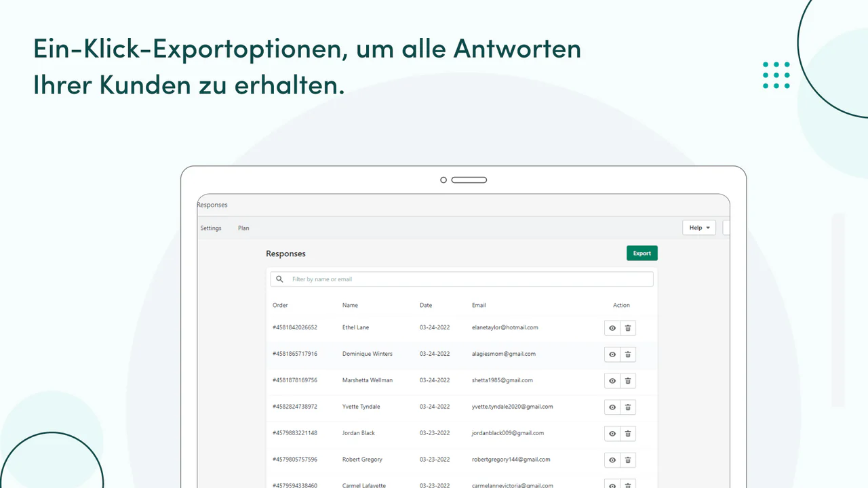Click the Email column header
The width and height of the screenshot is (868, 488).
[479, 306]
